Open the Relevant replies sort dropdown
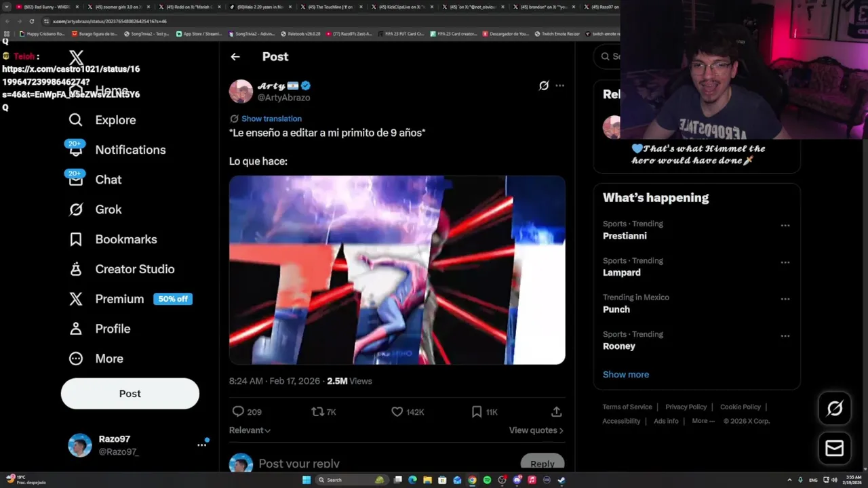 click(250, 430)
